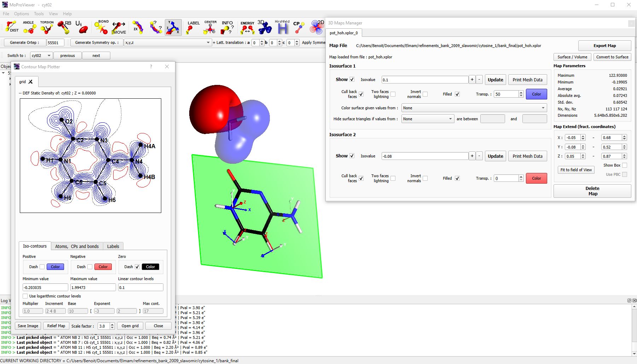Activate the TORSION angle tool
This screenshot has height=364, width=637.
click(47, 27)
